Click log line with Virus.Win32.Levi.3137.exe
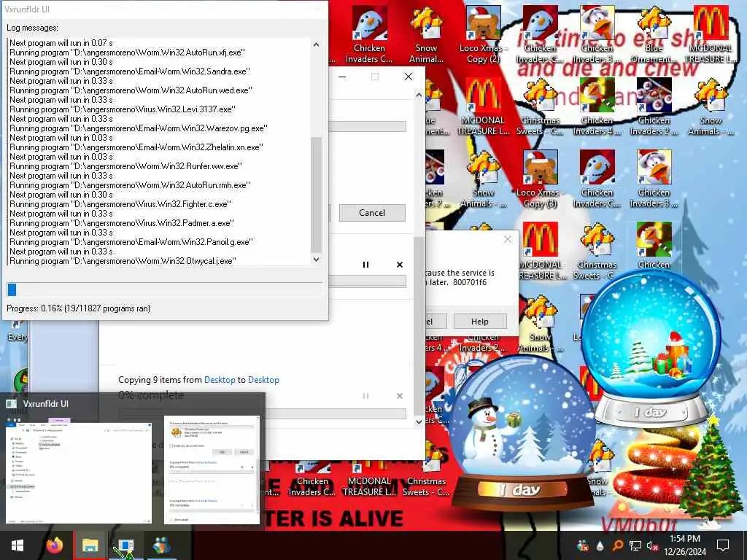The width and height of the screenshot is (747, 560). (123, 109)
